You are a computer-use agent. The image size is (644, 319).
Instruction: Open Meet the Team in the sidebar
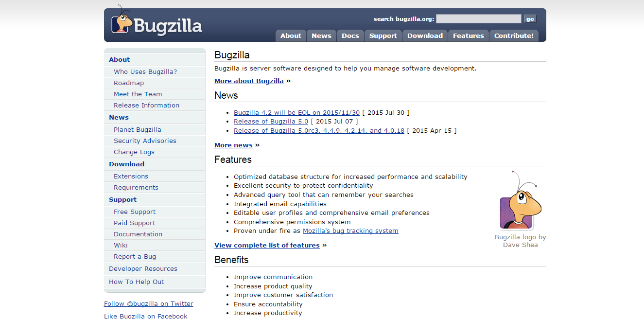click(138, 94)
